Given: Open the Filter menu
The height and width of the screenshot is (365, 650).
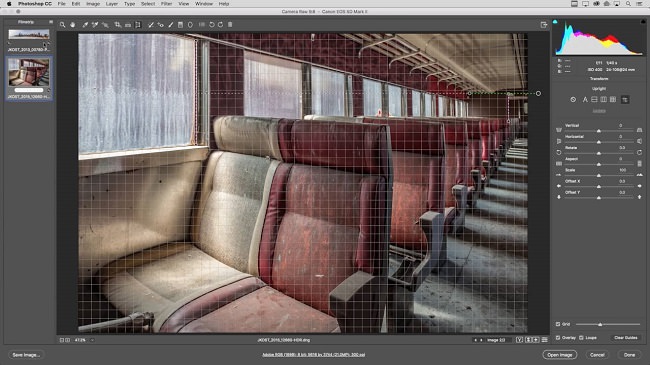Looking at the screenshot, I should [166, 4].
